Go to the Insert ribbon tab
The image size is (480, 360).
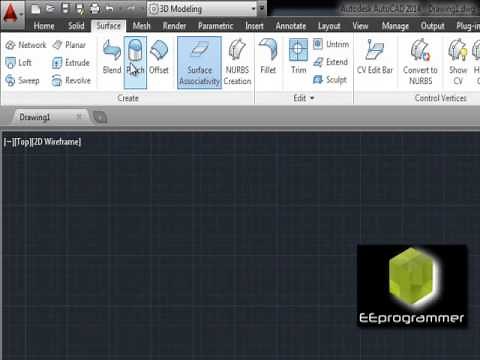[254, 26]
